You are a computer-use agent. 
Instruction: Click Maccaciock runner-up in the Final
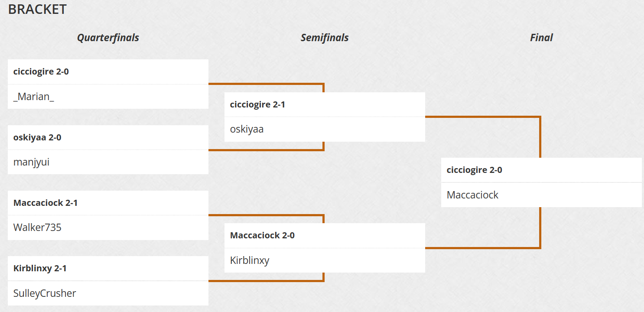tap(472, 195)
